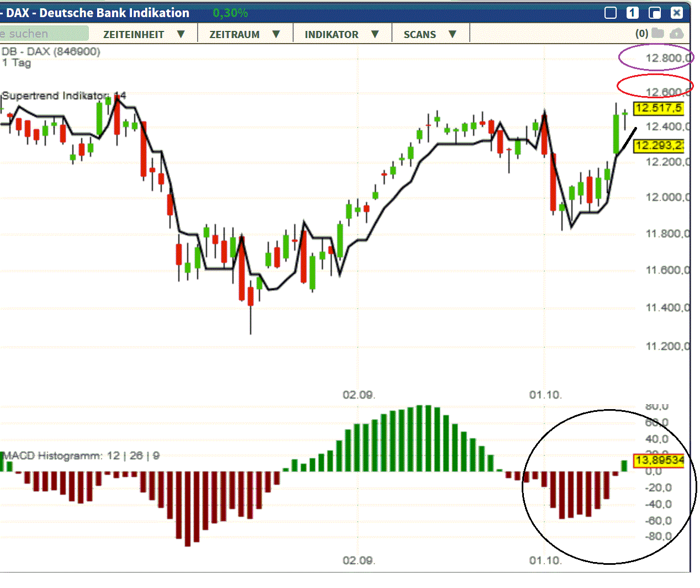Click the DAX - Deutsche Bank Indikation title

pos(98,13)
